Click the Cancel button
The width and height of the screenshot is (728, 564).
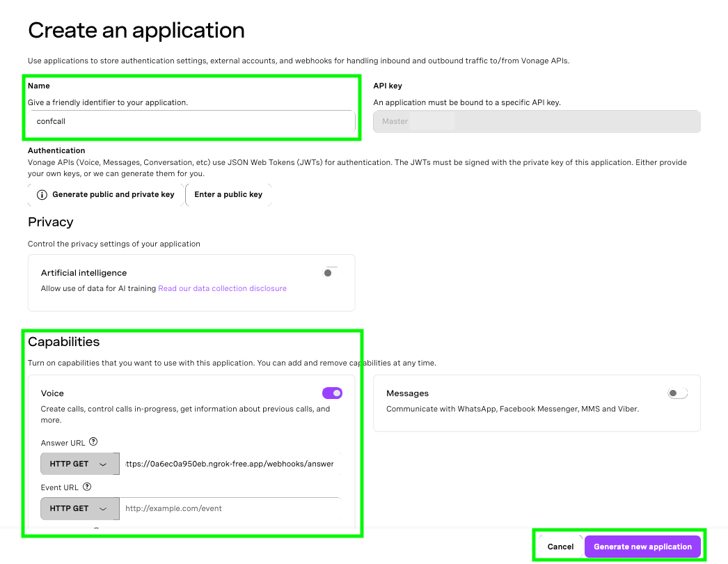(x=560, y=546)
